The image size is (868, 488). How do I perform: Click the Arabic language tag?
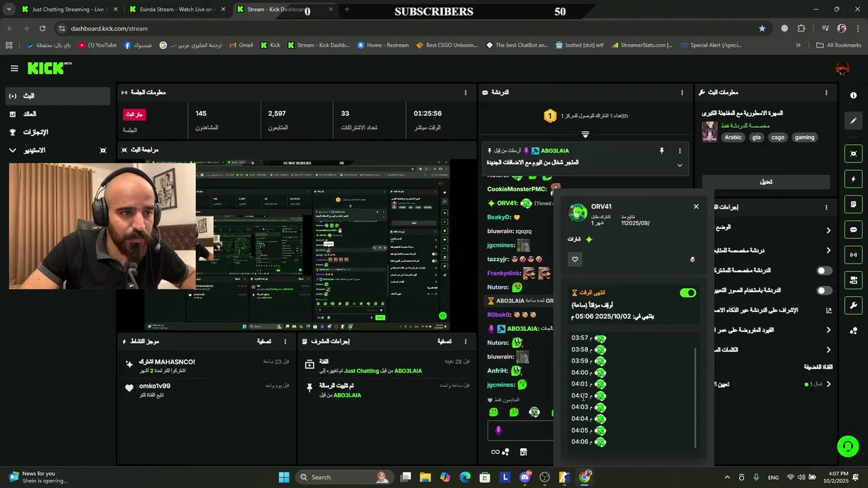click(x=733, y=137)
